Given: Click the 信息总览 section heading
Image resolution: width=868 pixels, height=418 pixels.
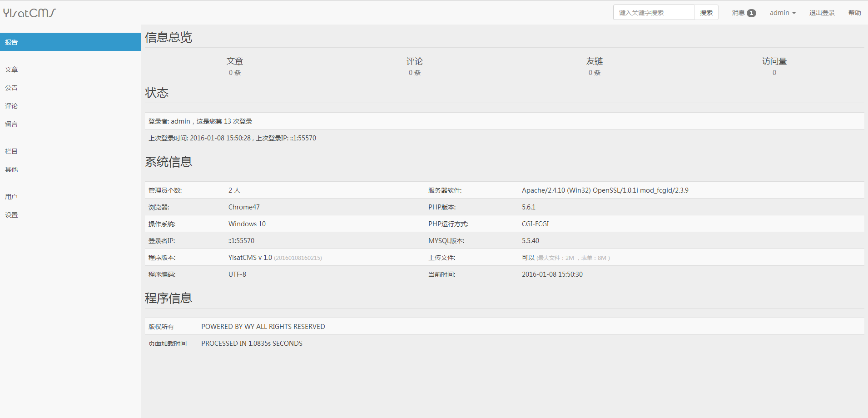Looking at the screenshot, I should (169, 37).
